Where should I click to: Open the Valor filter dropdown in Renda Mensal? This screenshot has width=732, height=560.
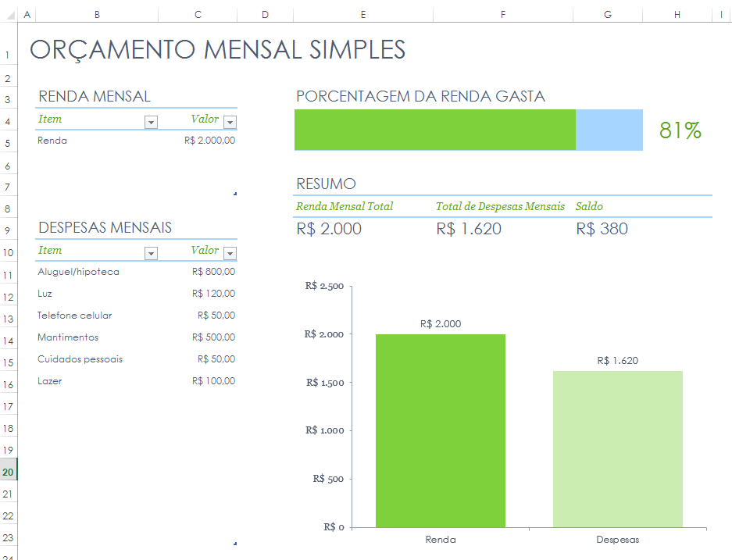(x=230, y=121)
